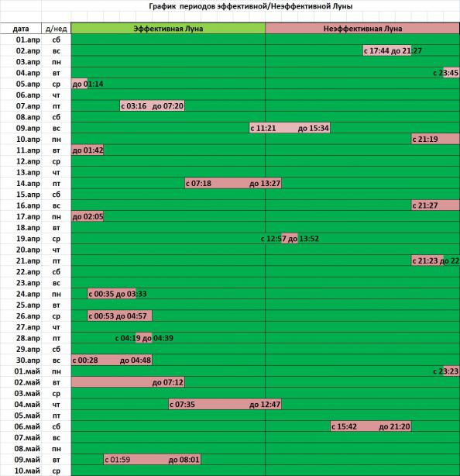Screen dimensions: 460x476
Task: Click the 'до 07:12' cell on 02.май
Action: click(128, 382)
